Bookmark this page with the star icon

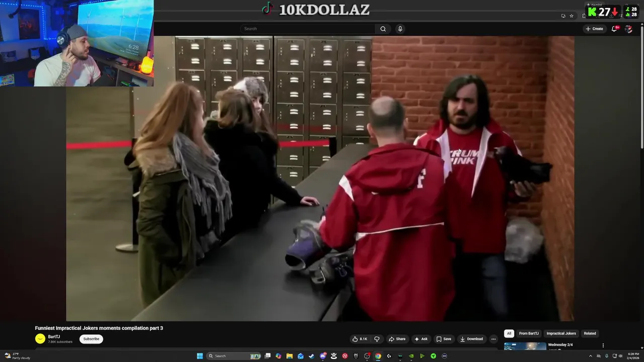572,16
